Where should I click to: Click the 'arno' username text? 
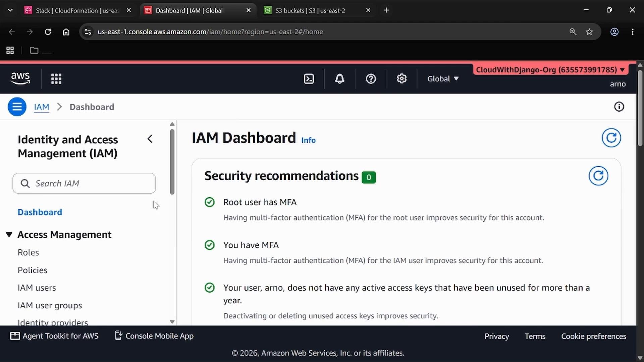click(618, 84)
